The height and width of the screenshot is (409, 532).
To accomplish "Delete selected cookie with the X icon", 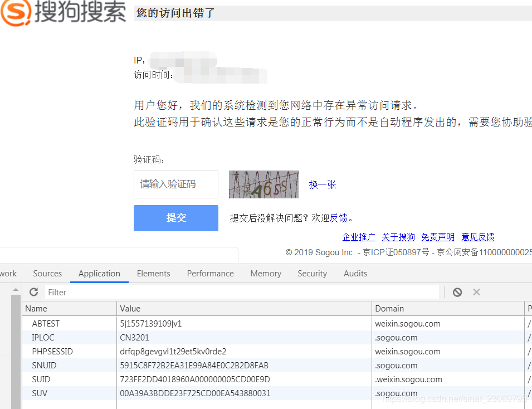I will coord(476,292).
